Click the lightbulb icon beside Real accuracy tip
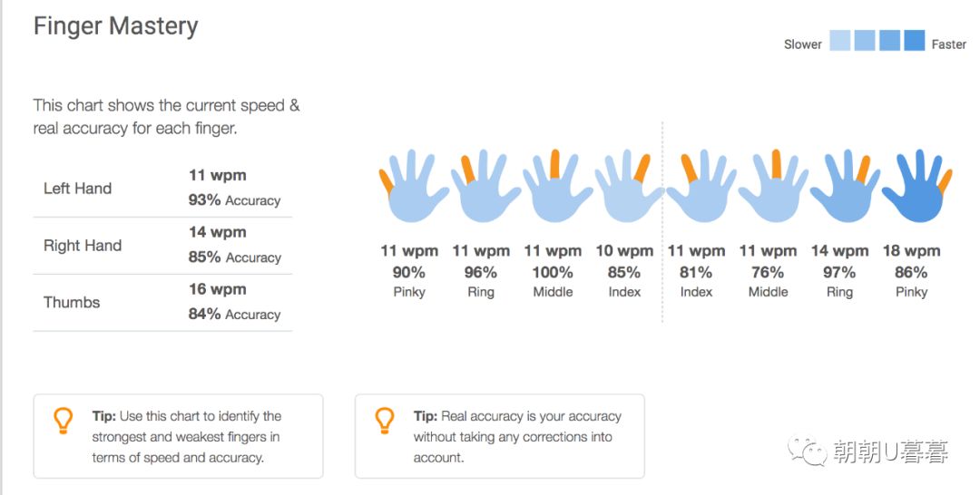Screen dimensions: 980x495 point(385,421)
